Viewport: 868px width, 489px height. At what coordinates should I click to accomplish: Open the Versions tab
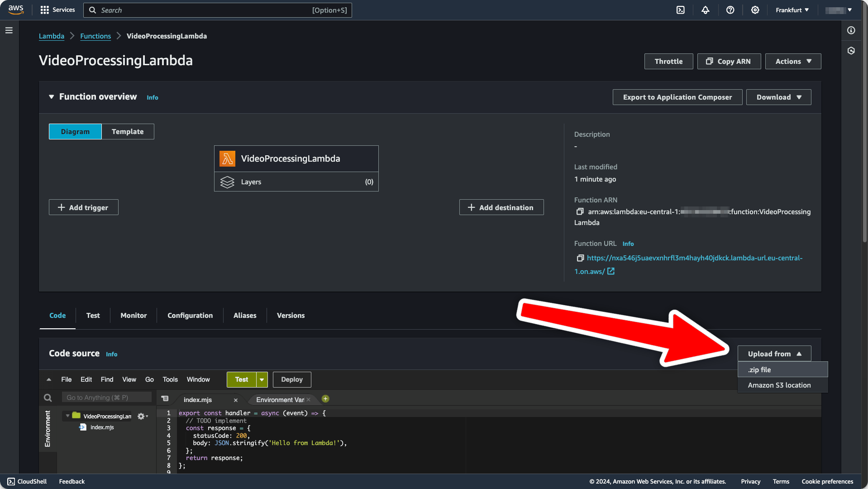click(291, 316)
